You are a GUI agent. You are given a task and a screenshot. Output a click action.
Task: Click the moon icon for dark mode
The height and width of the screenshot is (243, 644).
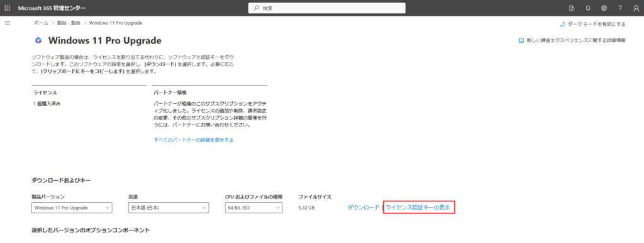pos(562,25)
